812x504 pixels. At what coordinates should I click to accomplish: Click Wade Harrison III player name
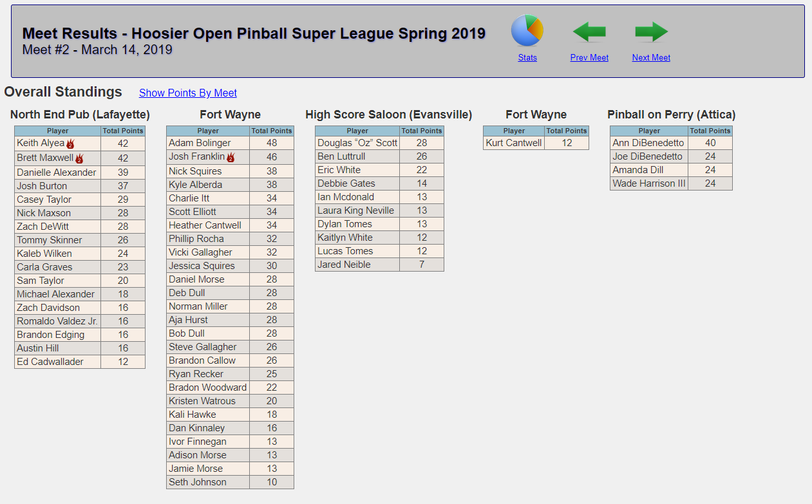click(x=648, y=183)
